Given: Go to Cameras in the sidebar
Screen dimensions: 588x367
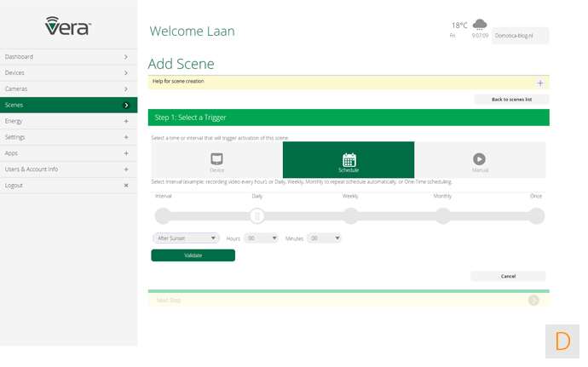Looking at the screenshot, I should point(68,89).
